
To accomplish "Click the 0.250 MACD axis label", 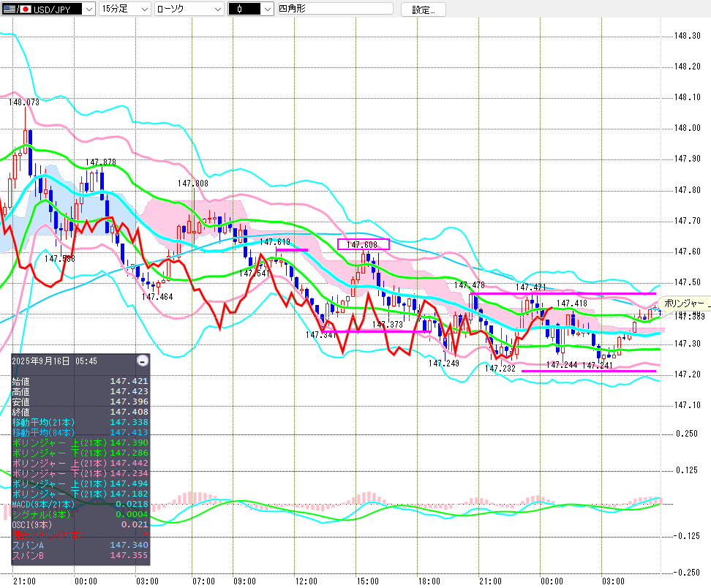I will pyautogui.click(x=687, y=434).
